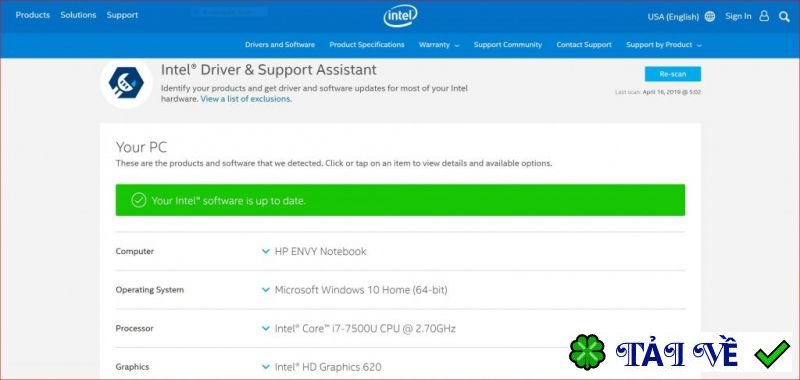Expand the Warranty dropdown

[x=439, y=45]
